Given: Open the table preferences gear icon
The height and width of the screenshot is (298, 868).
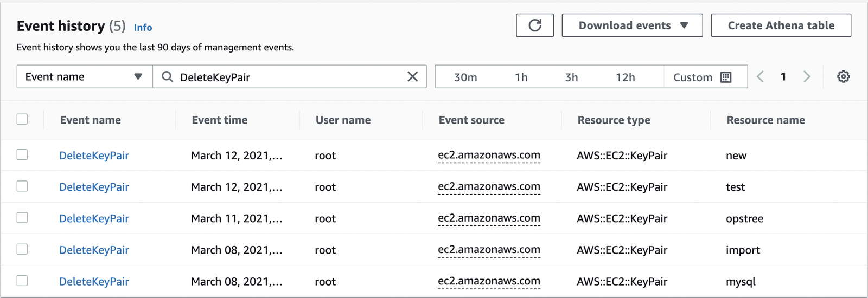Looking at the screenshot, I should coord(843,77).
